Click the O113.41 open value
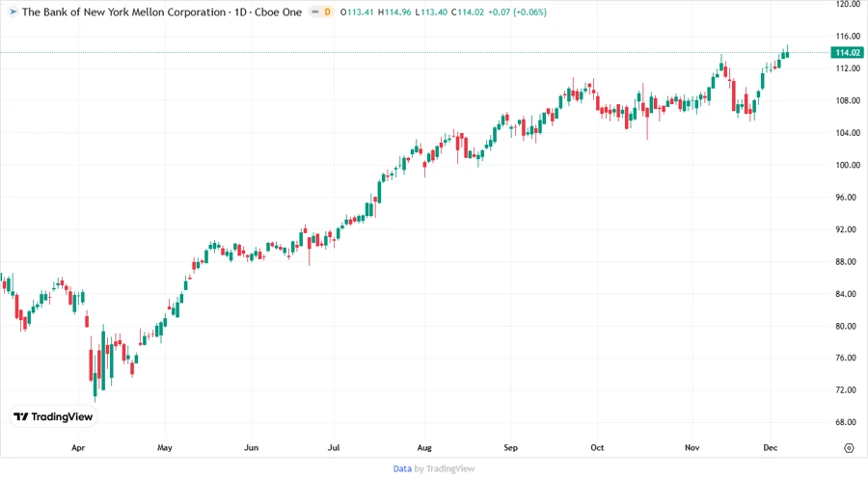The height and width of the screenshot is (480, 868). [357, 12]
